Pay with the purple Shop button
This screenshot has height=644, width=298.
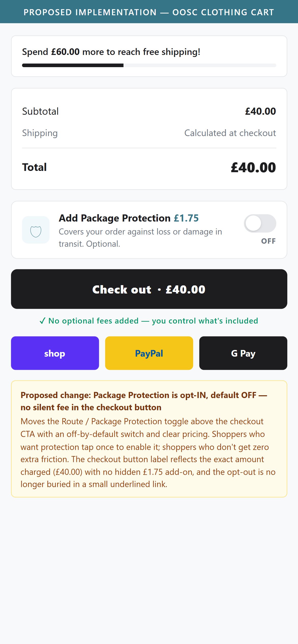[x=55, y=353]
